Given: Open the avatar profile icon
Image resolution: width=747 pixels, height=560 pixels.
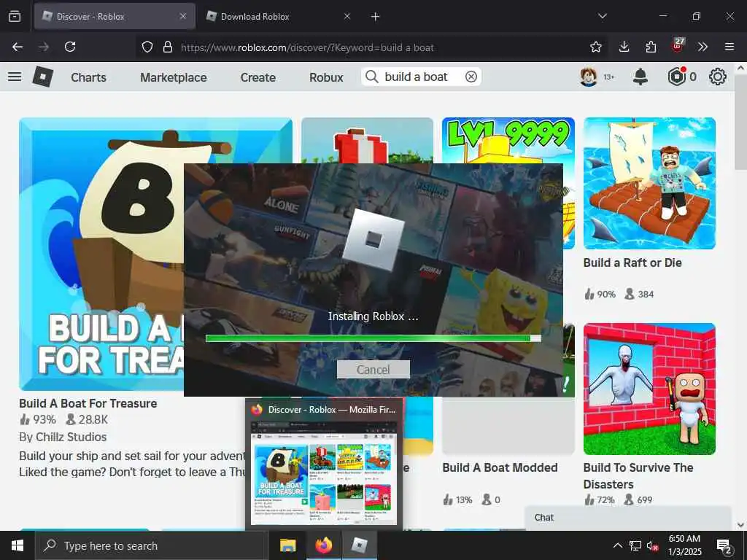Looking at the screenshot, I should pyautogui.click(x=589, y=77).
